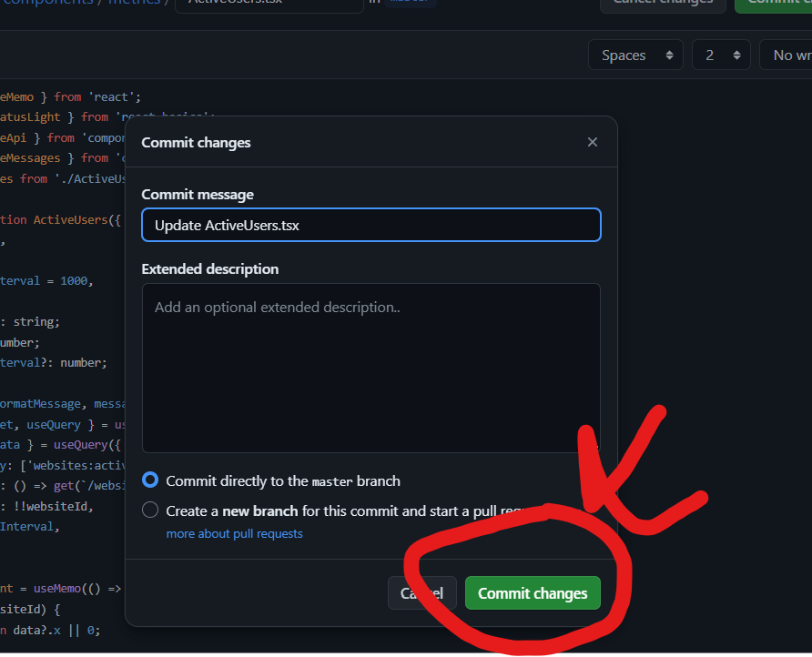Viewport: 812px width, 657px height.
Task: Open the components breadcrumb link
Action: [47, 3]
